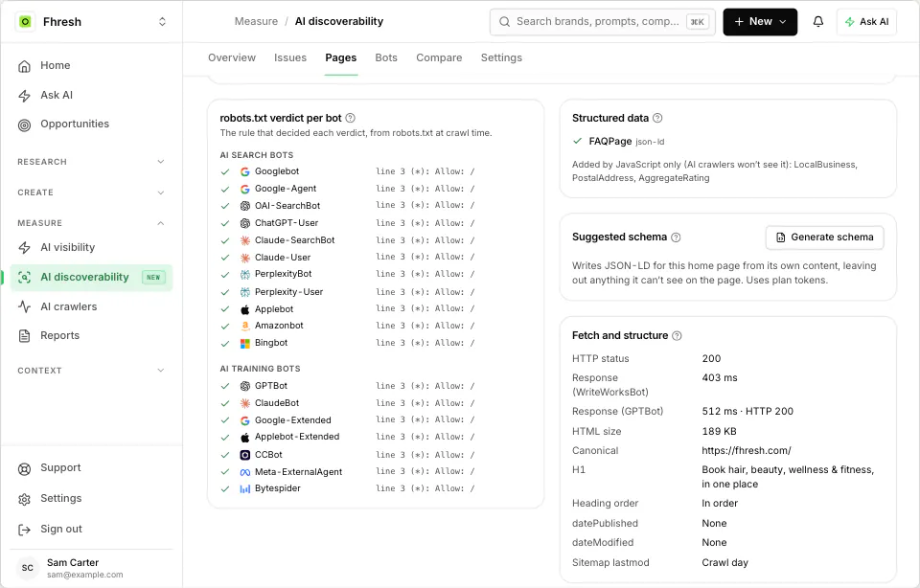
Task: Click the Applebot-Extended row name
Action: 297,437
